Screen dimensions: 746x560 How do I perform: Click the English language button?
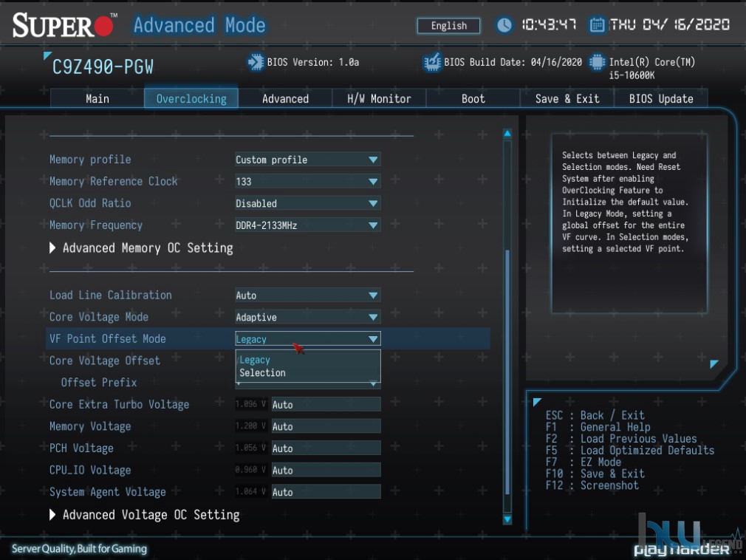[448, 26]
